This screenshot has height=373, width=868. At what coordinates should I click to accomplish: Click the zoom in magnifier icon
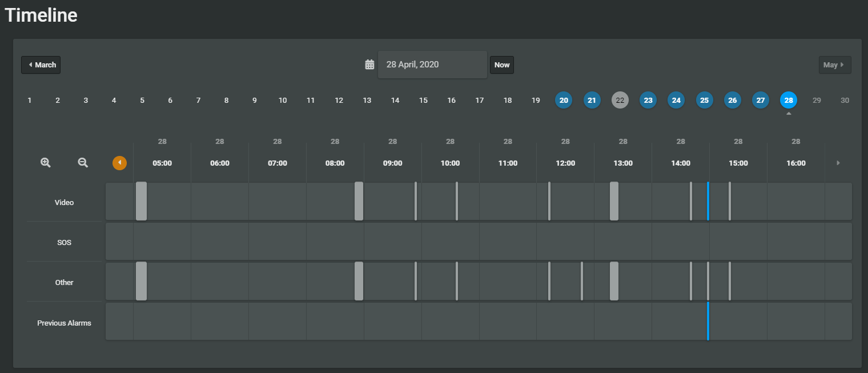(x=46, y=163)
